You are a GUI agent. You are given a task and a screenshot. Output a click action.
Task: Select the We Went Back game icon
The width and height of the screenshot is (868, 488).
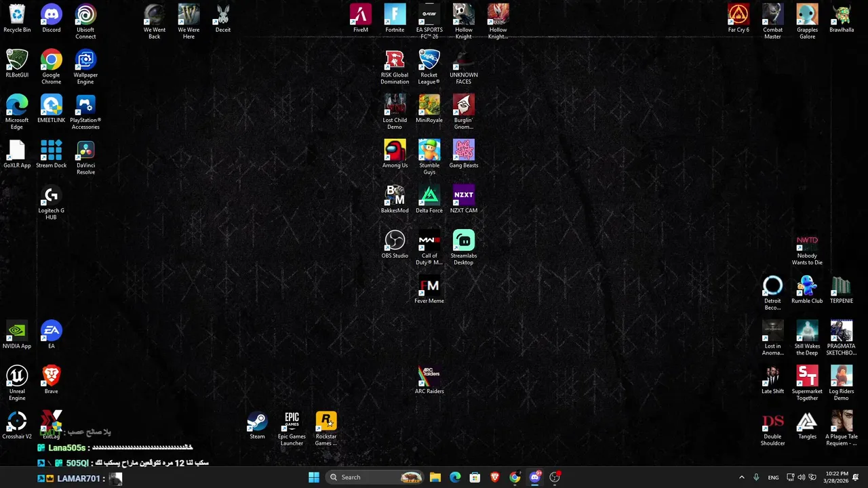155,22
